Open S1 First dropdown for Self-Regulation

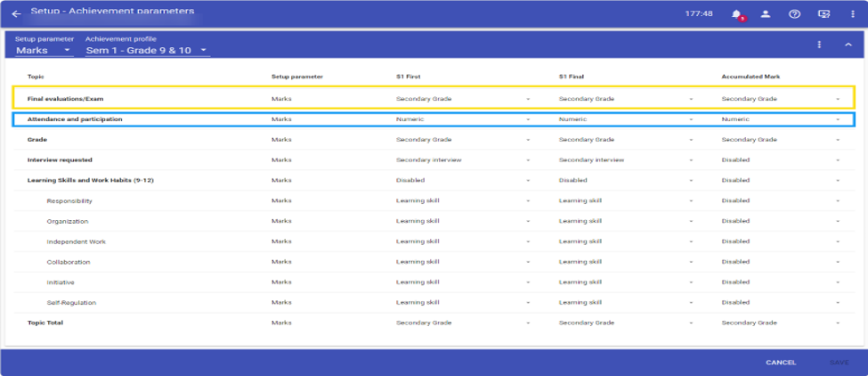463,303
